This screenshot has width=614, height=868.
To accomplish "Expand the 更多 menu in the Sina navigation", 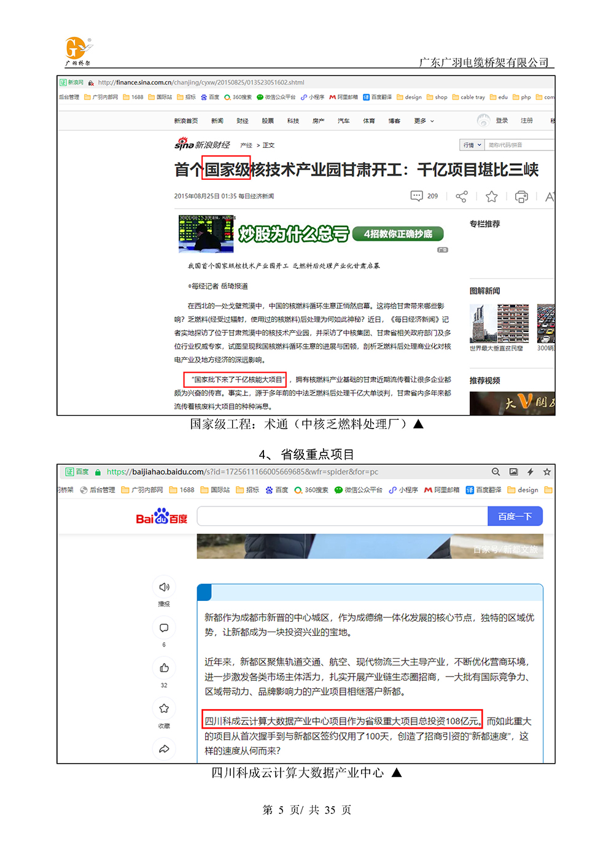I will click(424, 121).
